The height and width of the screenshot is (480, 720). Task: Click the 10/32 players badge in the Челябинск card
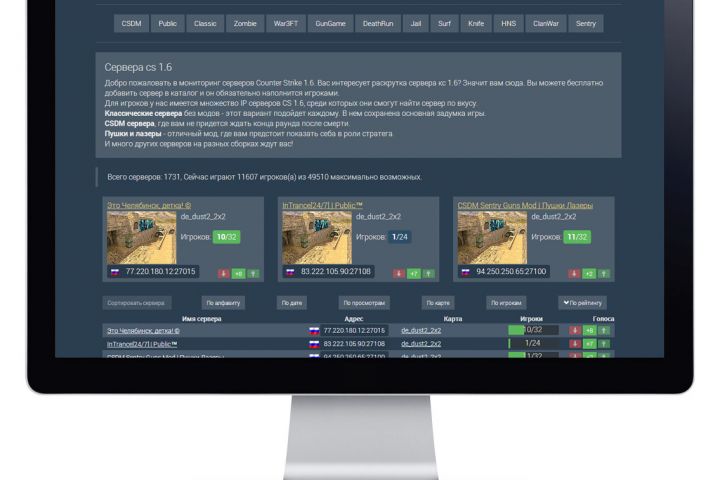tap(226, 237)
